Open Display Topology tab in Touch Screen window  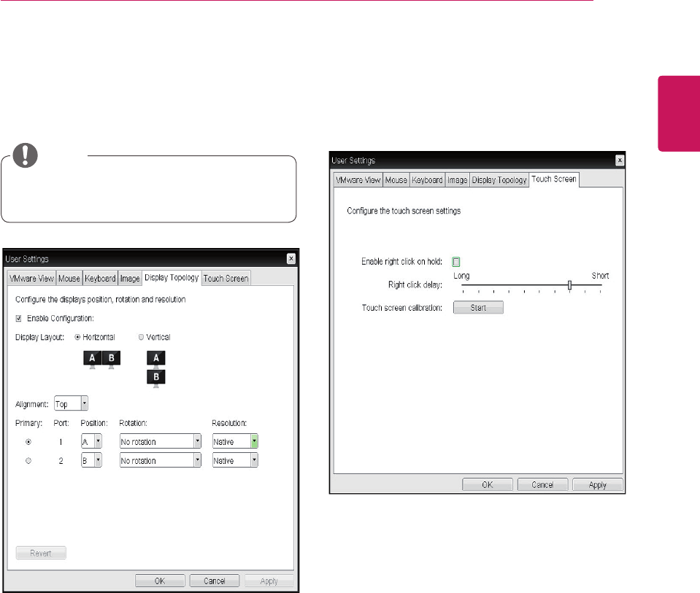coord(499,180)
